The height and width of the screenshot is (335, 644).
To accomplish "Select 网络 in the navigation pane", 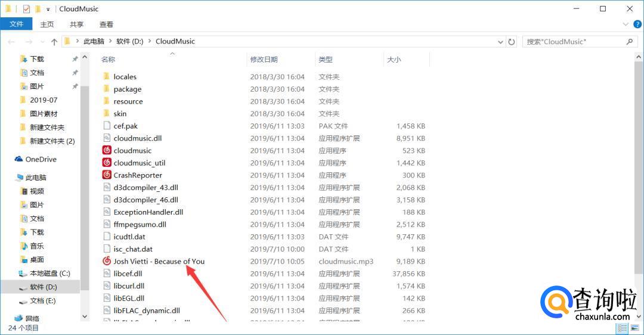I will click(32, 318).
